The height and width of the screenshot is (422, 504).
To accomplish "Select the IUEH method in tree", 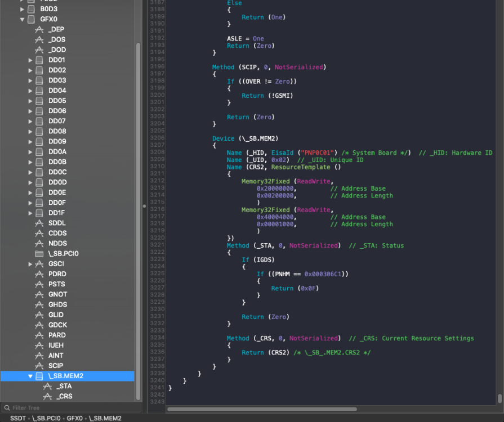I will tap(67, 345).
